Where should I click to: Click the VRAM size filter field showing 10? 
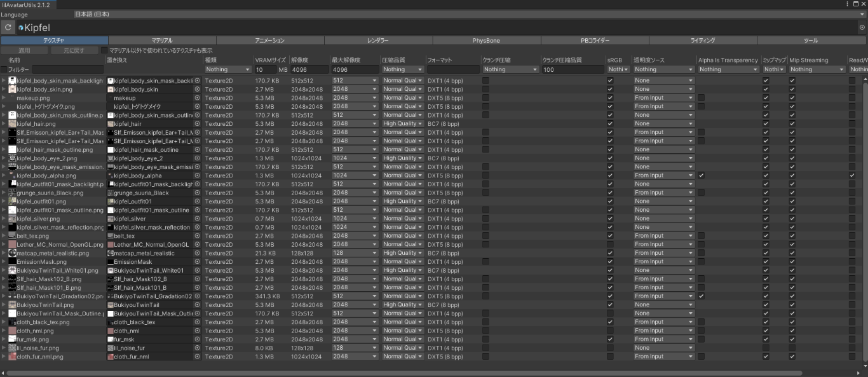264,69
